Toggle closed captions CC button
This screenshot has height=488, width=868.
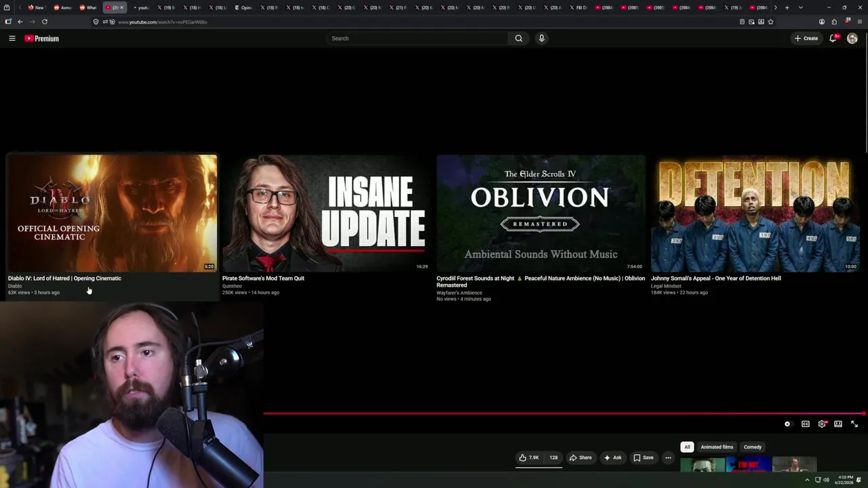(x=806, y=424)
